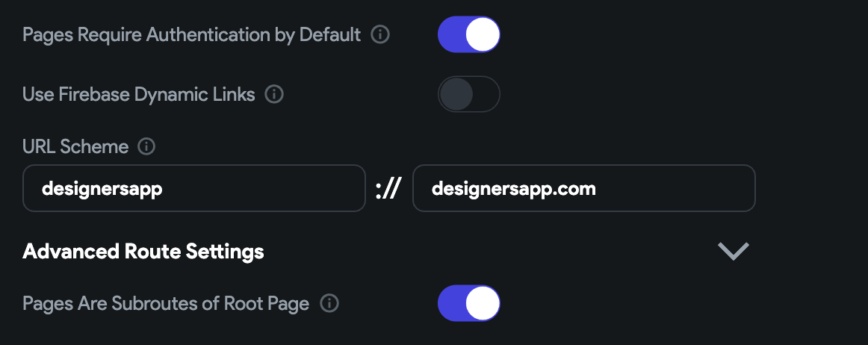
Task: Show info about Use Firebase Dynamic Links
Action: pyautogui.click(x=274, y=94)
